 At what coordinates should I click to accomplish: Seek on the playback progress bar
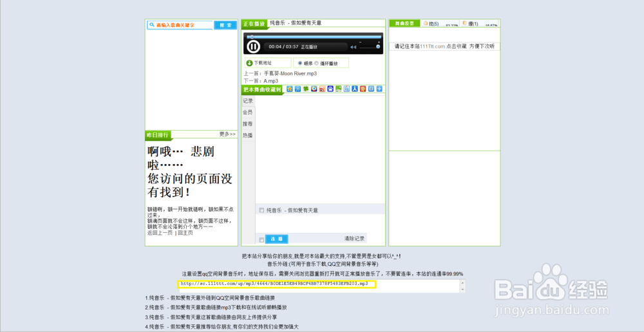(x=314, y=37)
